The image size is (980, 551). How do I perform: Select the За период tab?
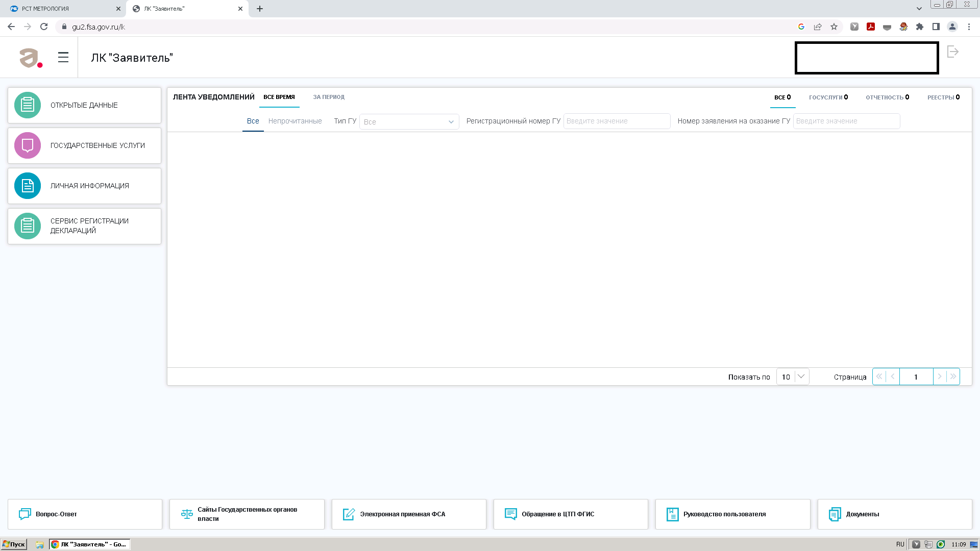329,97
